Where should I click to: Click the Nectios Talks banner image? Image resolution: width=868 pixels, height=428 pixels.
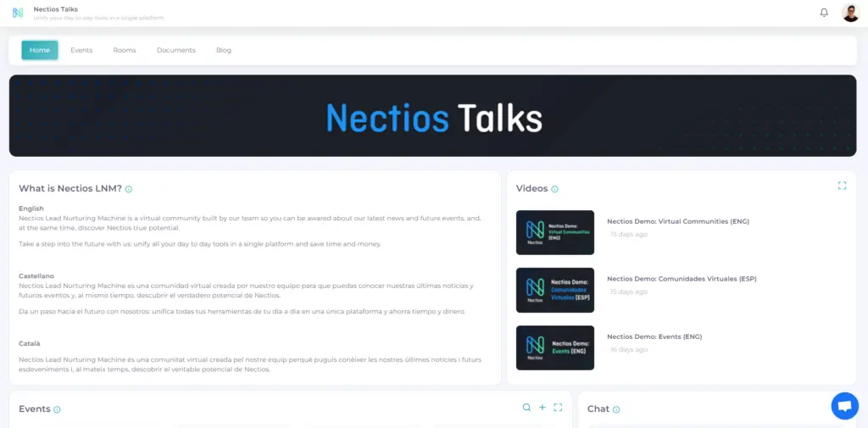[x=433, y=116]
